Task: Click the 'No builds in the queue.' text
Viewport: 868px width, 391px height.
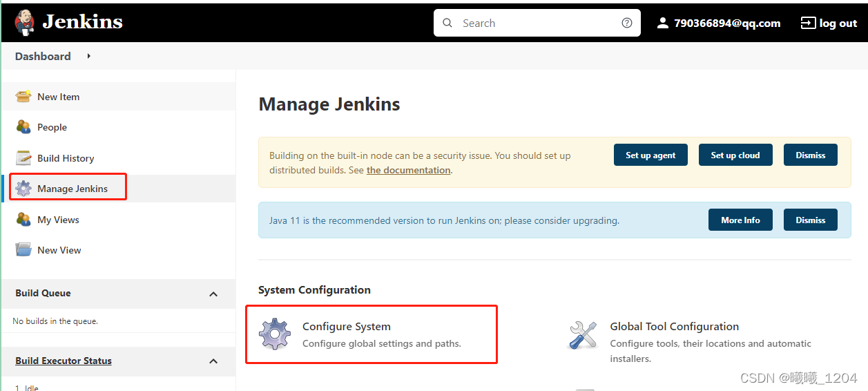Action: point(55,321)
